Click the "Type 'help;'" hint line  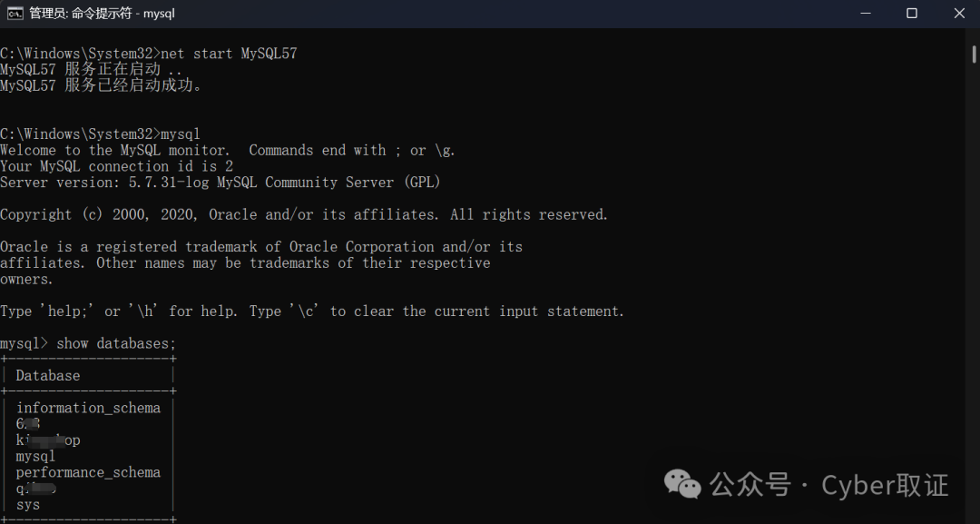(311, 311)
